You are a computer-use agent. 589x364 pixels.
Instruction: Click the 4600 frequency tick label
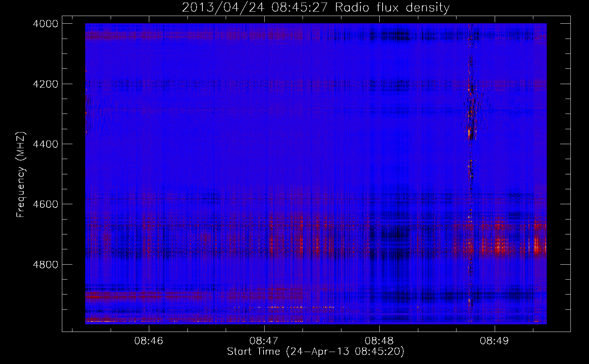coord(46,204)
